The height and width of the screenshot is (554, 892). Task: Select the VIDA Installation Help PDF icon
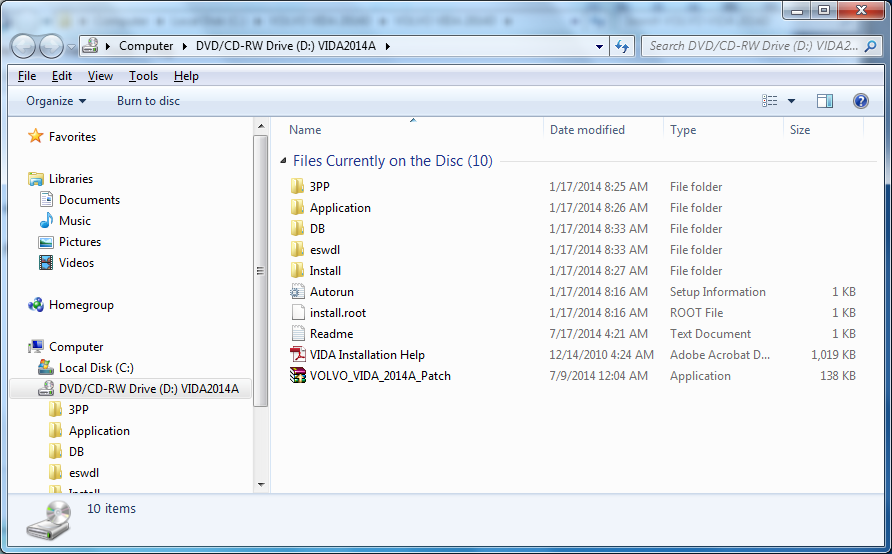point(298,355)
